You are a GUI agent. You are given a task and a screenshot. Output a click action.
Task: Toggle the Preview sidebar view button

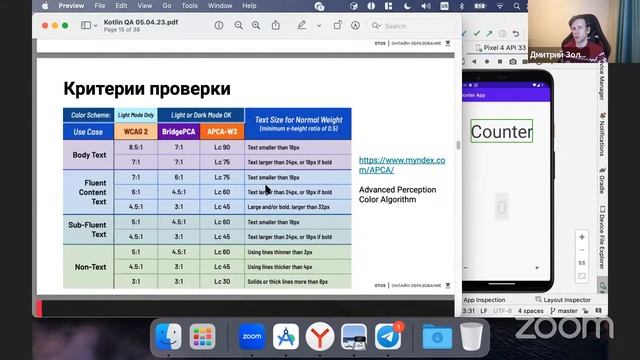coord(86,25)
